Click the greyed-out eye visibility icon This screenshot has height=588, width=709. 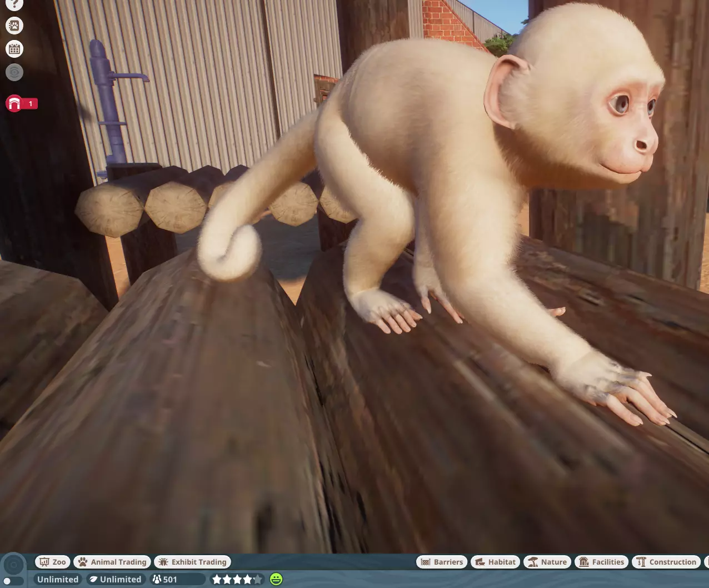[14, 72]
